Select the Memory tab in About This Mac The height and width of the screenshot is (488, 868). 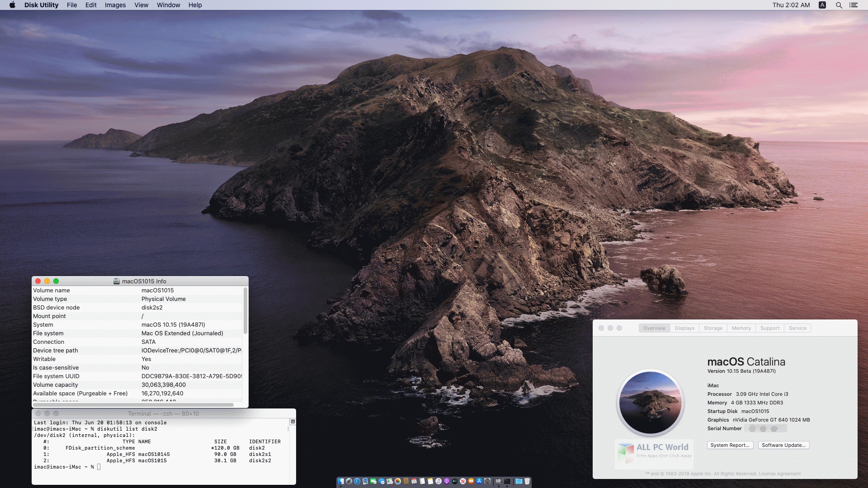(x=741, y=328)
